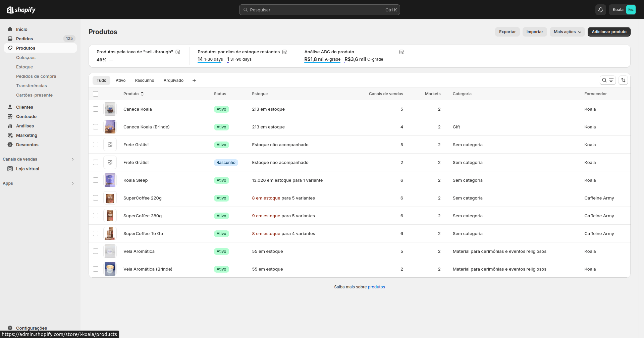Expand Canais de vendas section chevron
Image resolution: width=644 pixels, height=338 pixels.
(x=73, y=159)
